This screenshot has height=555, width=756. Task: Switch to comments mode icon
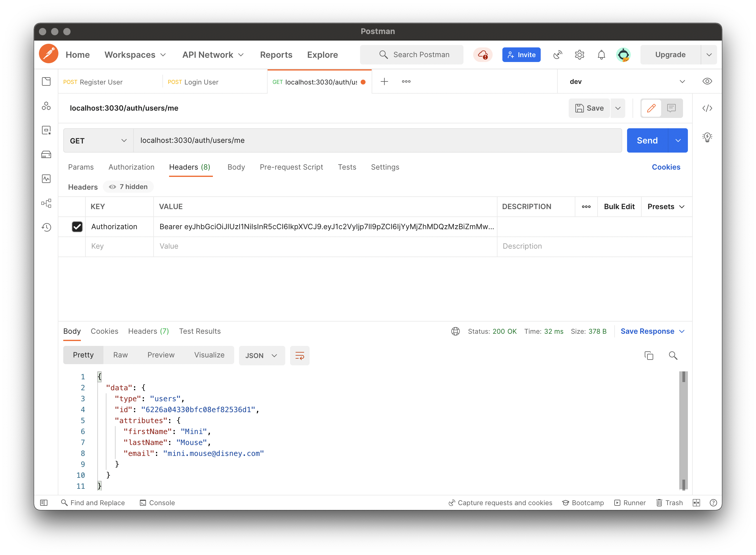[x=671, y=108]
